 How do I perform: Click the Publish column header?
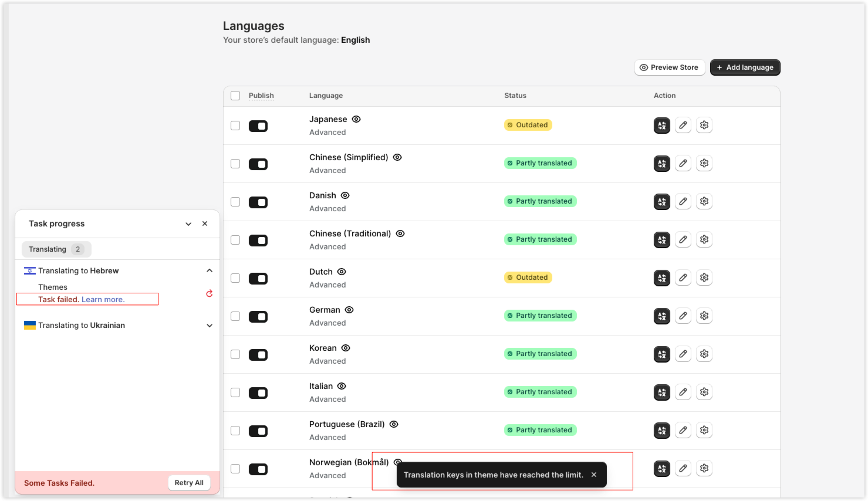pyautogui.click(x=261, y=96)
